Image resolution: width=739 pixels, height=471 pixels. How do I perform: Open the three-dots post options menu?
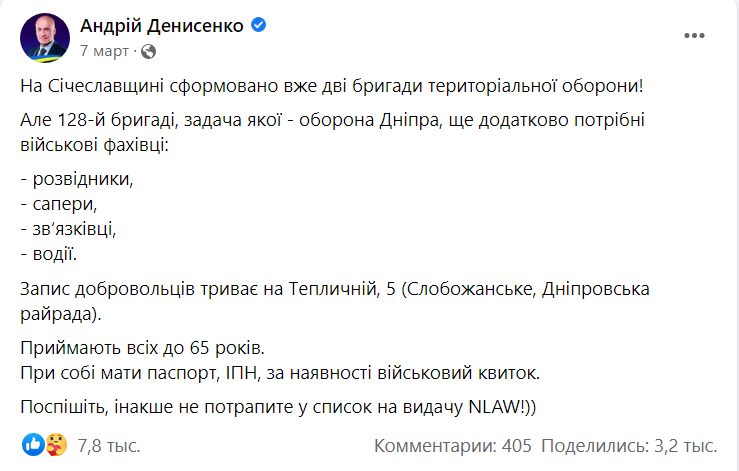tap(694, 36)
